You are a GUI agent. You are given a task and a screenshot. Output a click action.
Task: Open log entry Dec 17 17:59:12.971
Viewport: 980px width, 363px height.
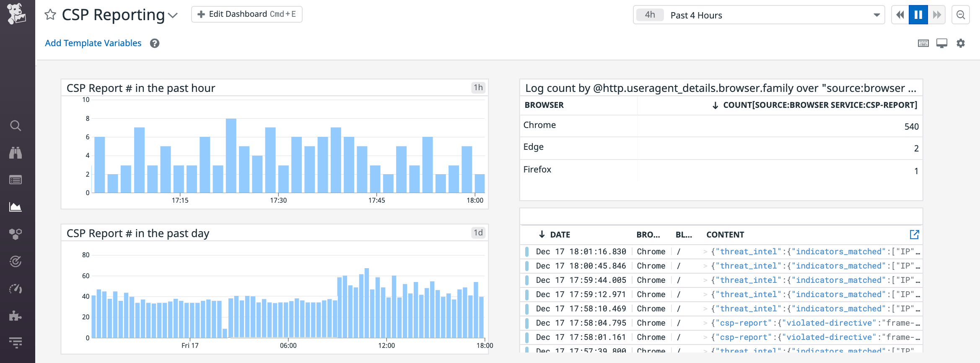pos(721,295)
